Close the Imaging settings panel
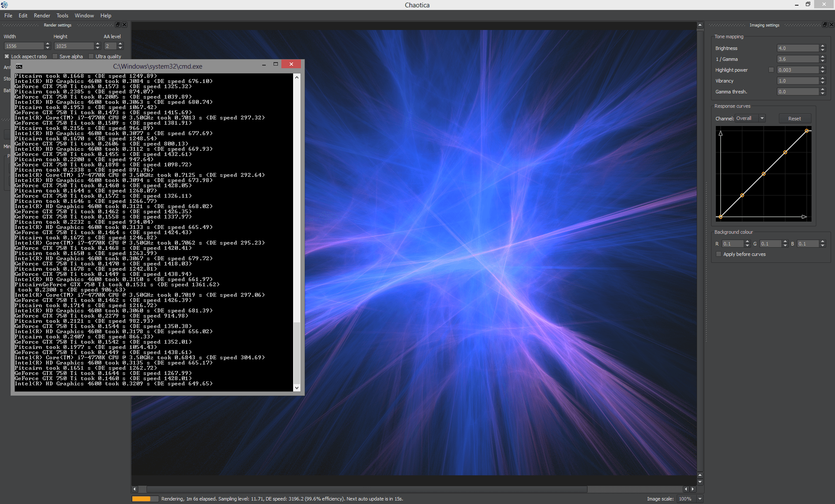This screenshot has width=835, height=504. click(x=831, y=25)
